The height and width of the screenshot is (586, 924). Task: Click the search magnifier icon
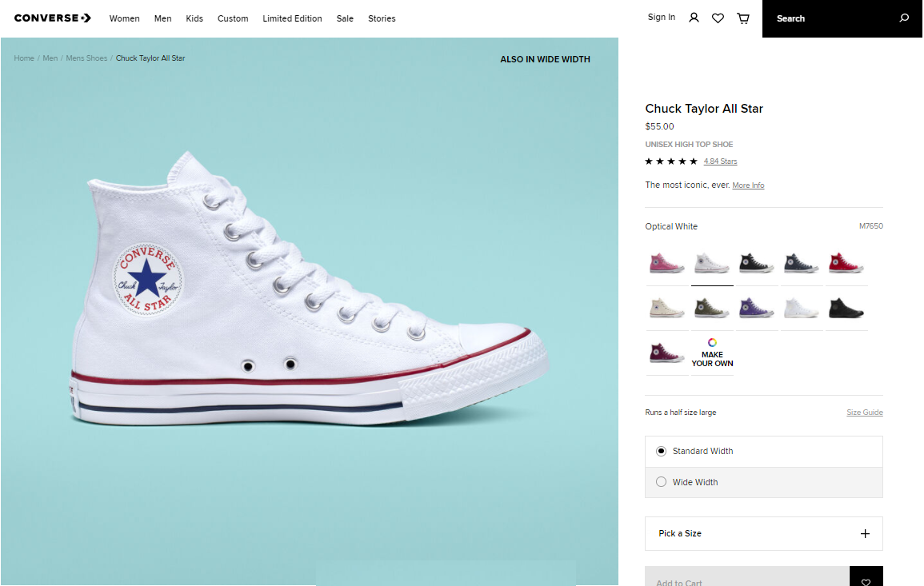(x=903, y=18)
